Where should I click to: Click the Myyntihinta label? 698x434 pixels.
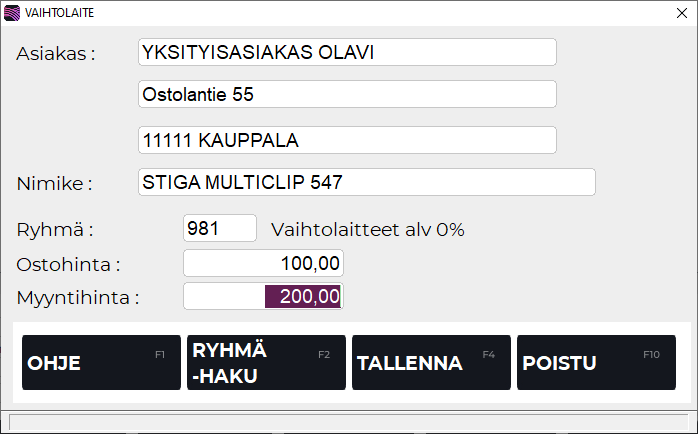click(x=78, y=298)
